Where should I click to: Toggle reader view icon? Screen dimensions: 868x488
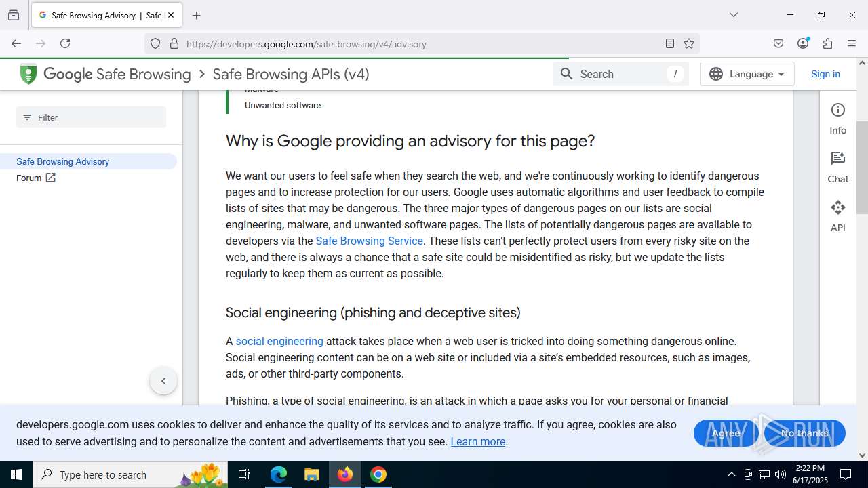[670, 43]
